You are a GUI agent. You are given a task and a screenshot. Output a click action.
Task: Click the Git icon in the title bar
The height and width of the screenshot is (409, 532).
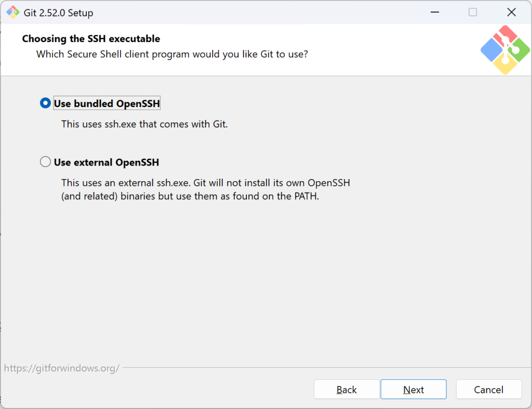click(x=12, y=12)
